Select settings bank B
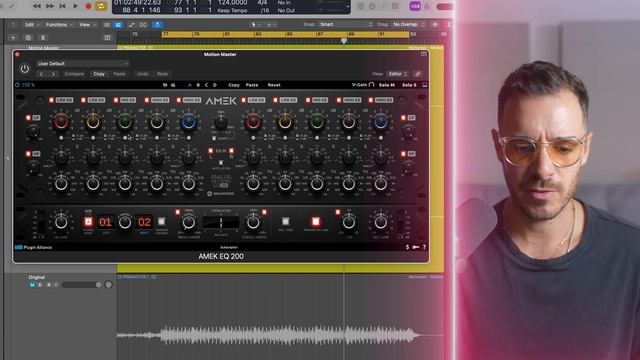 point(198,85)
